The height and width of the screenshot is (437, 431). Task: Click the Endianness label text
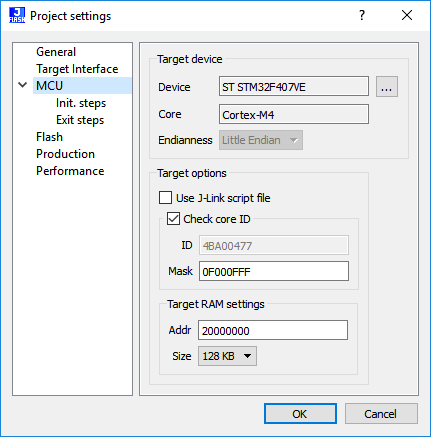[185, 140]
